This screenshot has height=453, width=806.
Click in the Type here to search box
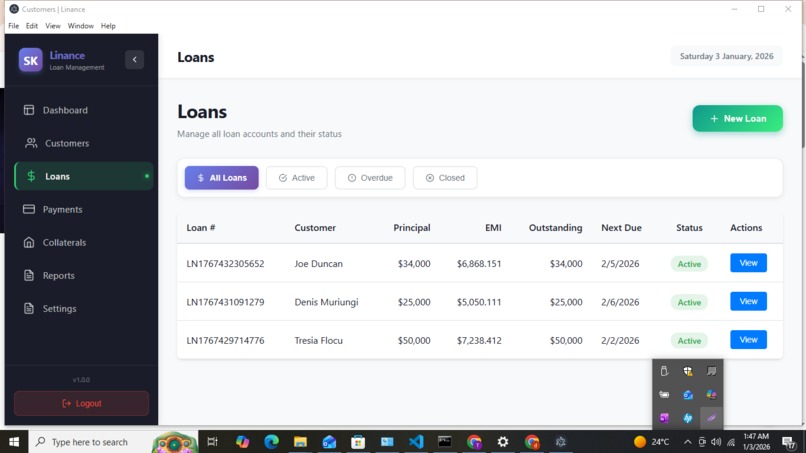pos(91,442)
